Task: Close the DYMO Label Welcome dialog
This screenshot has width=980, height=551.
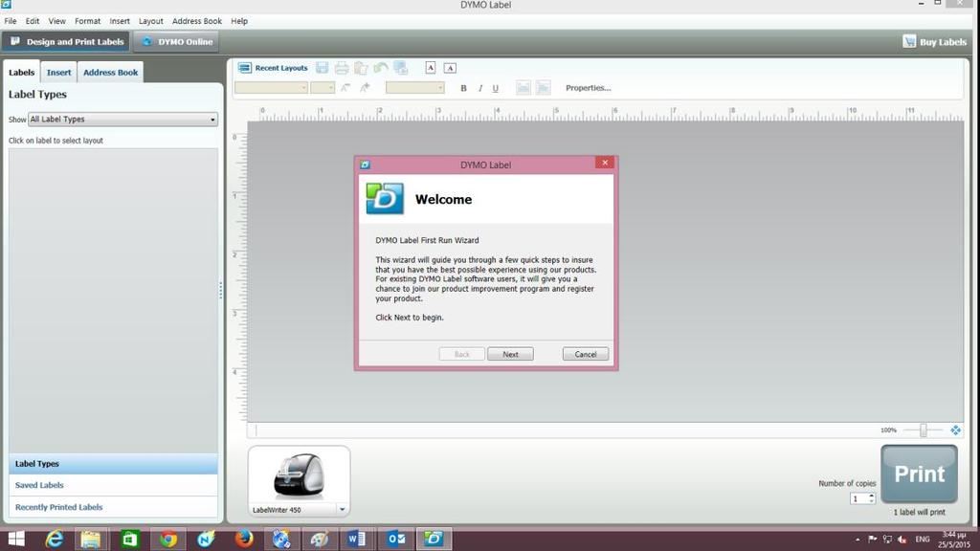Action: 605,163
